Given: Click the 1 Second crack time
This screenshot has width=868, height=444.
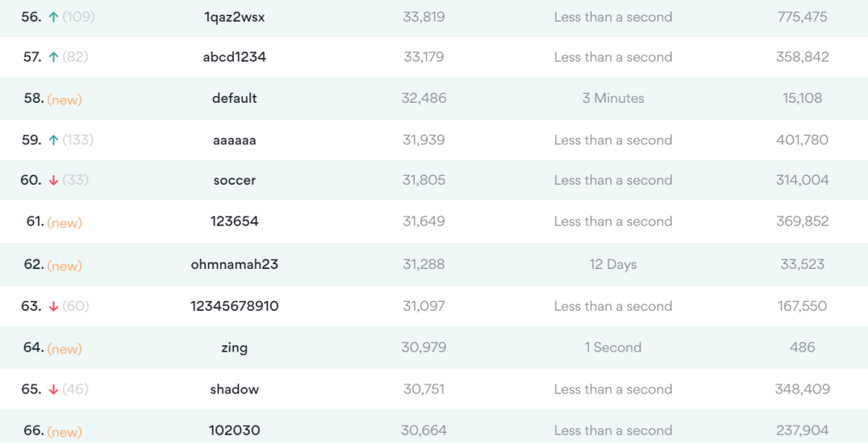Looking at the screenshot, I should 613,348.
